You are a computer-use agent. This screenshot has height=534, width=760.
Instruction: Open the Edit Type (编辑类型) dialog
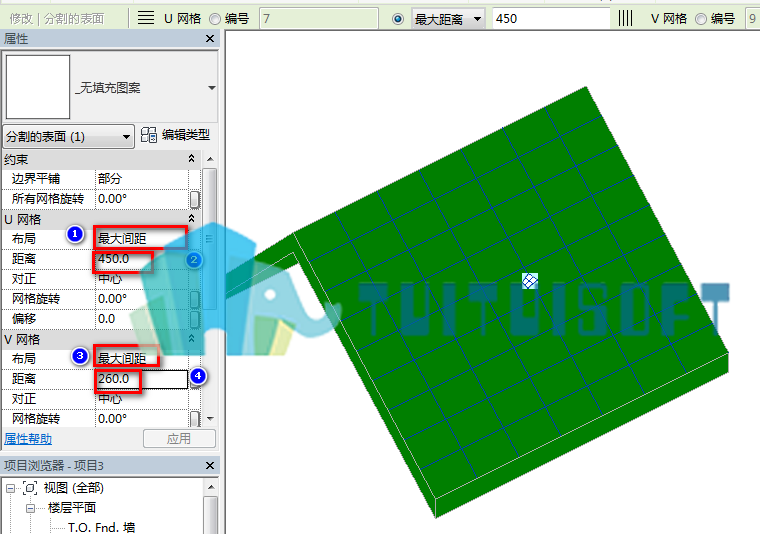(x=175, y=135)
